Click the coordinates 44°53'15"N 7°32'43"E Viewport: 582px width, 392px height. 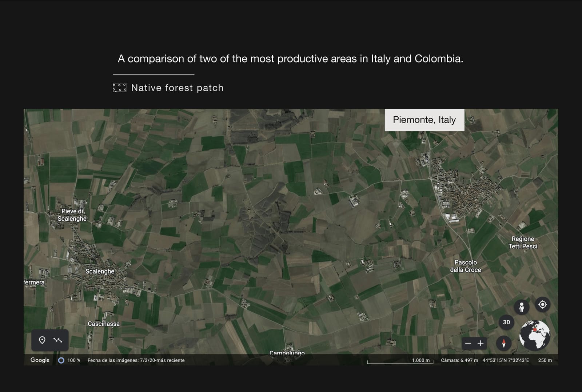point(506,360)
